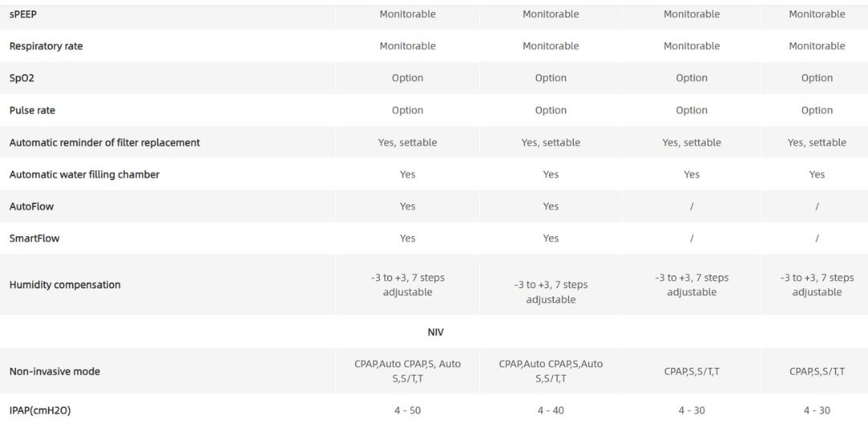The height and width of the screenshot is (428, 868).
Task: Select the Pulse rate row label
Action: [32, 111]
